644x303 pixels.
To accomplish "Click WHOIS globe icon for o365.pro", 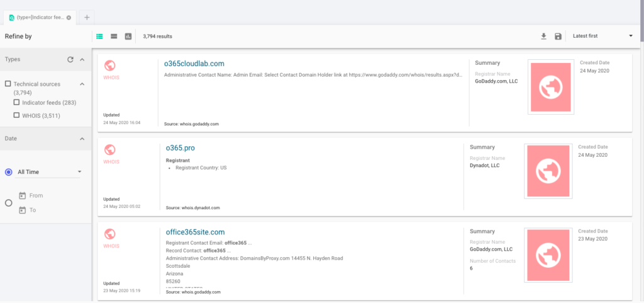I will click(x=109, y=149).
